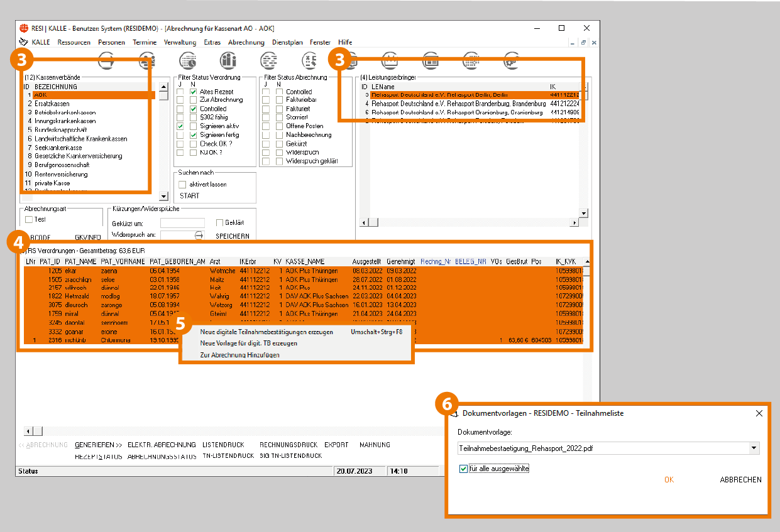Click arrow icon beside Widerspruch am field
This screenshot has width=780, height=532.
click(199, 236)
